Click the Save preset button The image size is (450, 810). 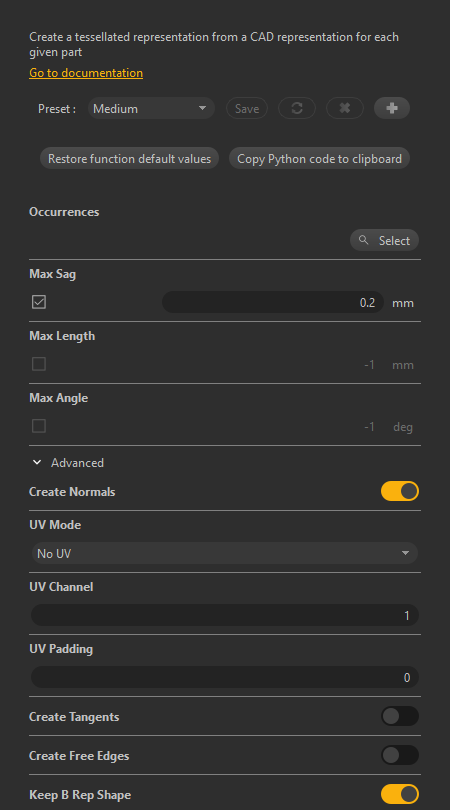(247, 108)
